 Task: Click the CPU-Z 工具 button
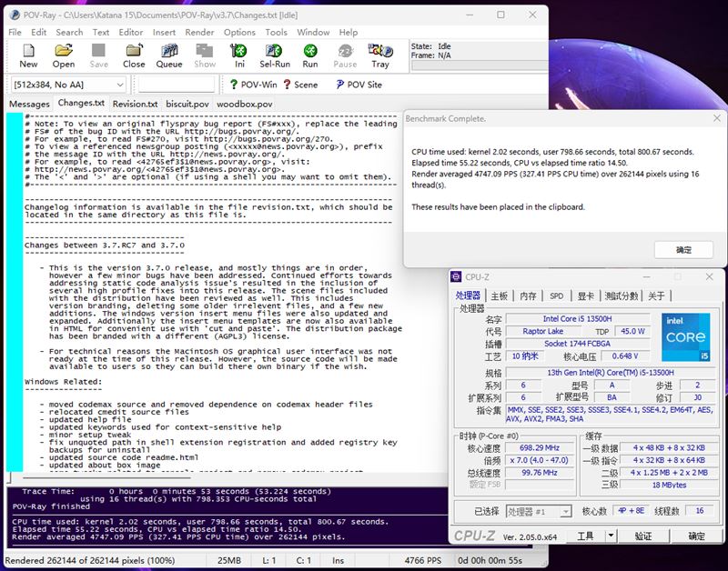click(585, 536)
